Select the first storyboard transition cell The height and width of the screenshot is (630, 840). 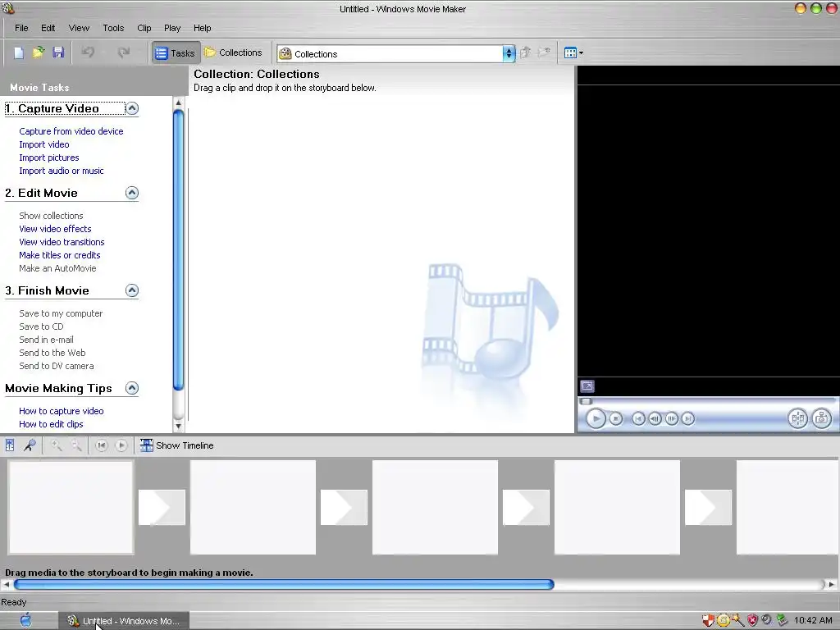(162, 507)
